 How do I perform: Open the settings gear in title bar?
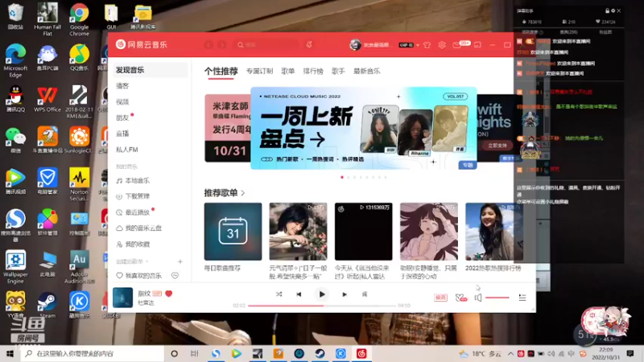point(441,45)
